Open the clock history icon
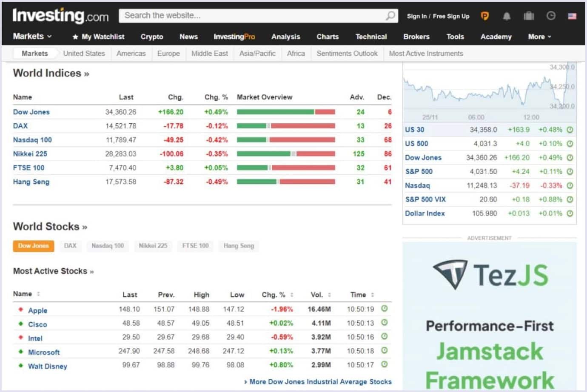 pos(551,16)
